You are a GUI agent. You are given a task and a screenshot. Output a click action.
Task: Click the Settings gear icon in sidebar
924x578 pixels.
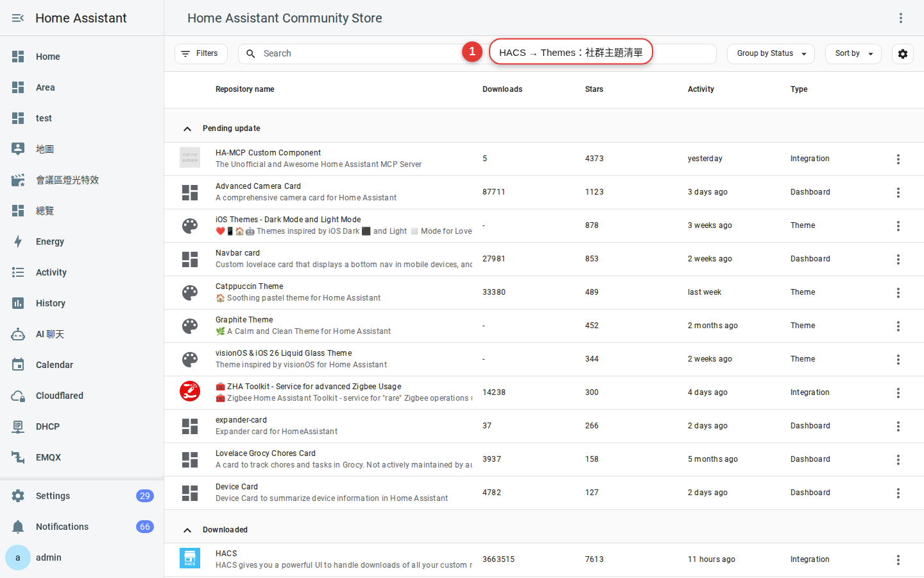[x=18, y=496]
